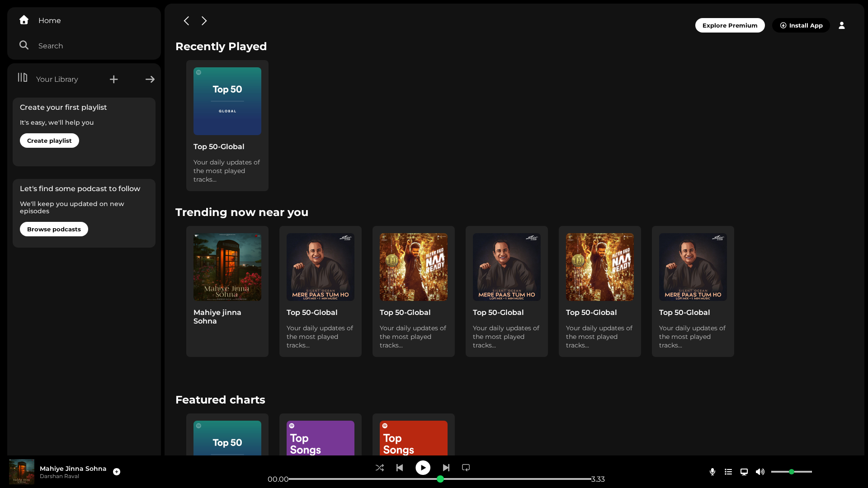The image size is (868, 488).
Task: Open the Featured charts heading
Action: [x=220, y=400]
